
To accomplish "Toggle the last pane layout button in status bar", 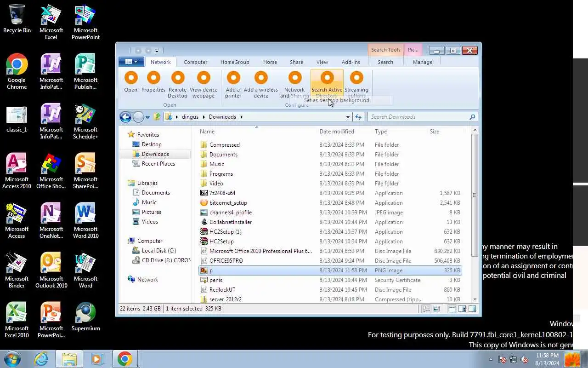I will pos(472,309).
